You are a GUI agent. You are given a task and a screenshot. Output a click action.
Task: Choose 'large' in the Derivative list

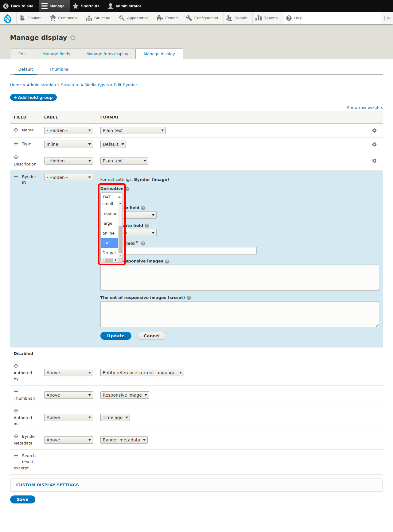pos(109,223)
